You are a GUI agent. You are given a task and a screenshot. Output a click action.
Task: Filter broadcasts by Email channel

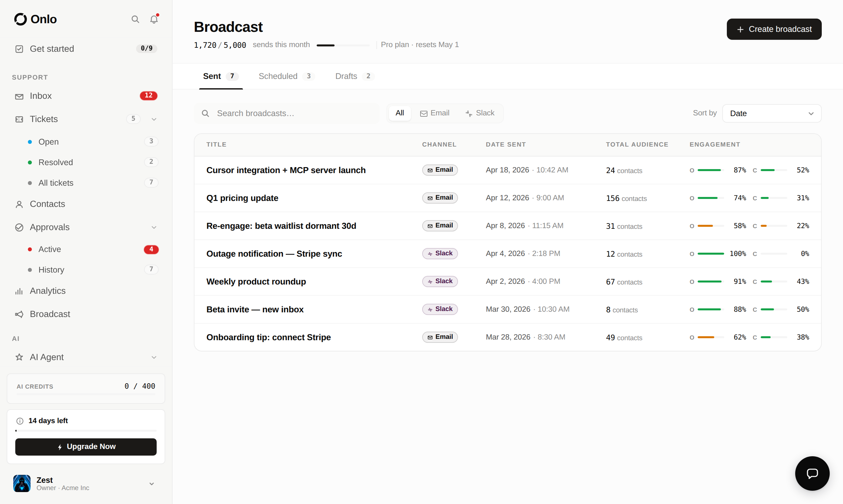(x=434, y=113)
